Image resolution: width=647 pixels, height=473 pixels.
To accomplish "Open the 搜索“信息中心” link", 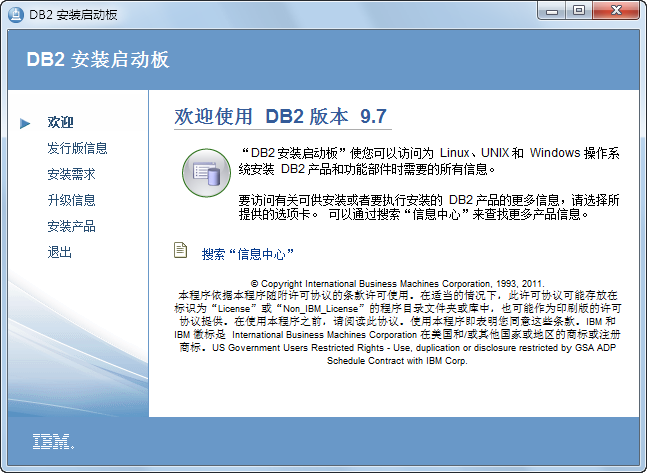I will tap(248, 253).
